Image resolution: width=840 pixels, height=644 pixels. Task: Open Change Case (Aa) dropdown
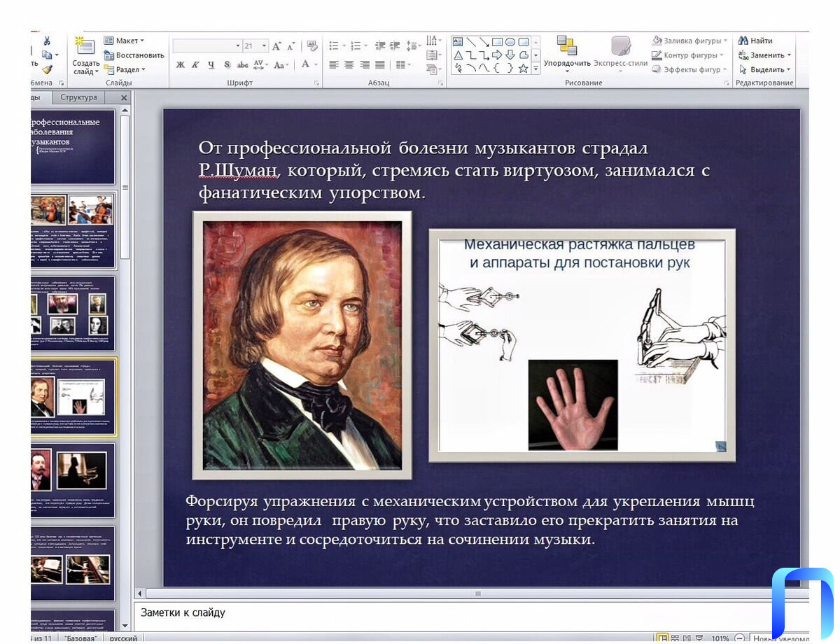[281, 64]
